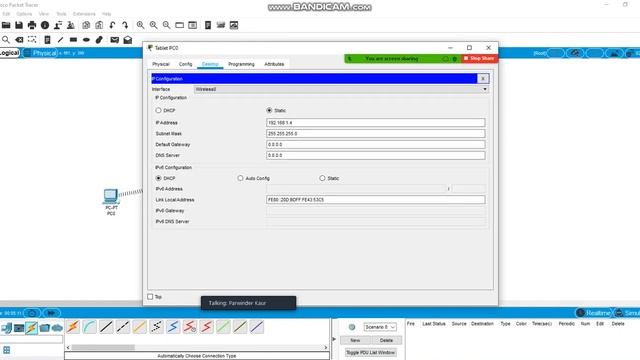
Task: Open the Config tab
Action: 185,64
